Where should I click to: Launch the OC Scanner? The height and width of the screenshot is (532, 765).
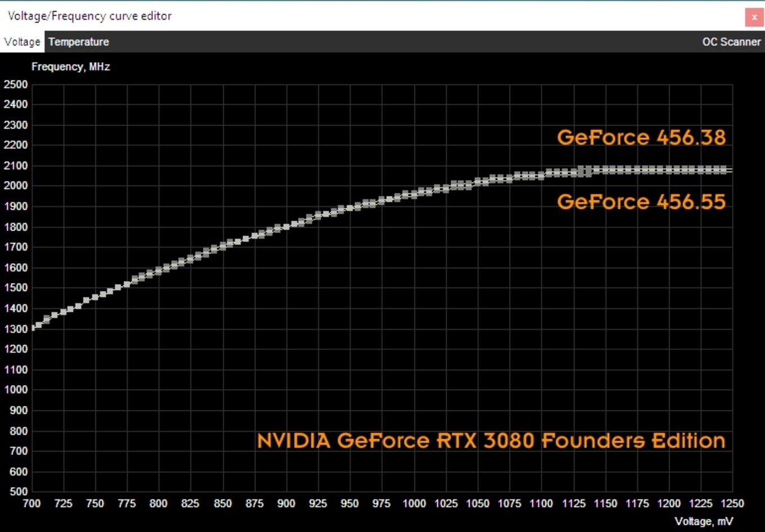(x=731, y=42)
